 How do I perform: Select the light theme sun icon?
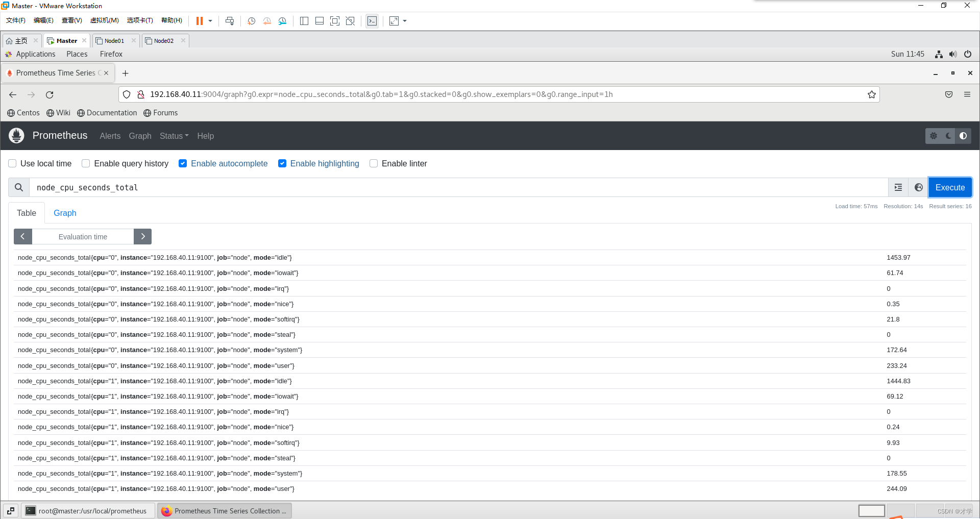click(x=934, y=136)
